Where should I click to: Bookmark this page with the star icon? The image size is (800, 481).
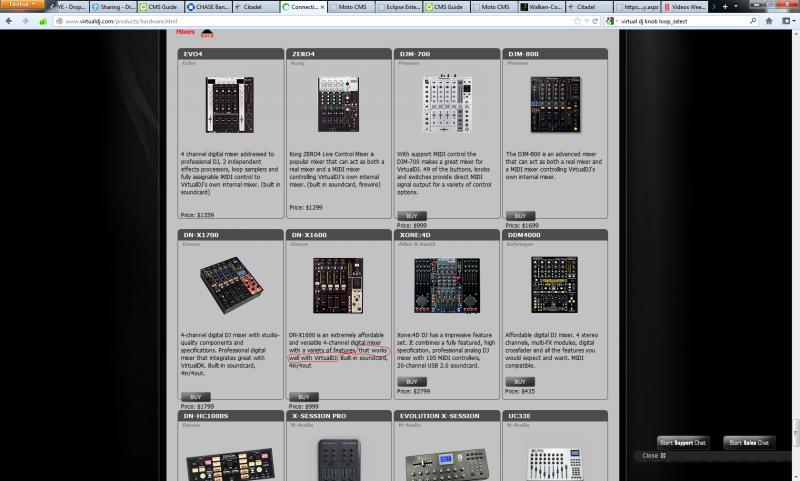click(x=577, y=21)
